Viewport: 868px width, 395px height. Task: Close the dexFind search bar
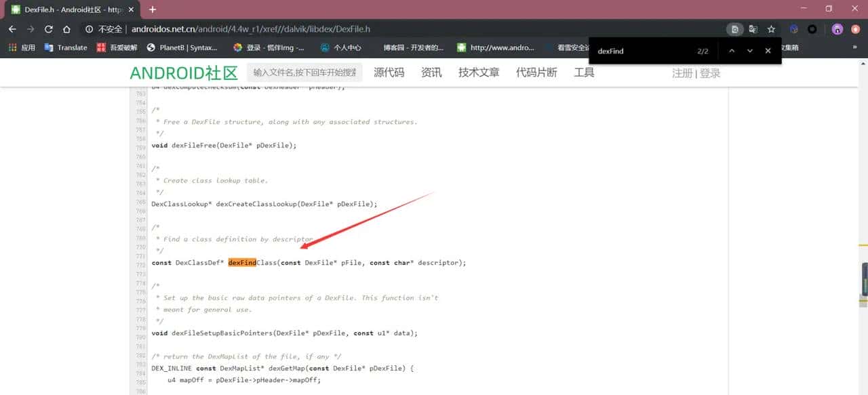point(768,50)
